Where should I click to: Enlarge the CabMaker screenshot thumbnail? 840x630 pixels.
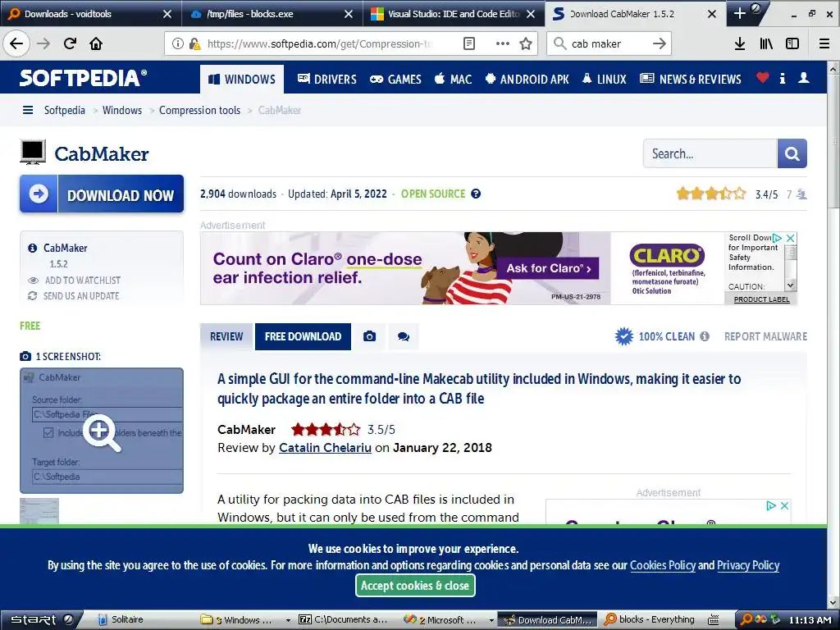(x=102, y=431)
